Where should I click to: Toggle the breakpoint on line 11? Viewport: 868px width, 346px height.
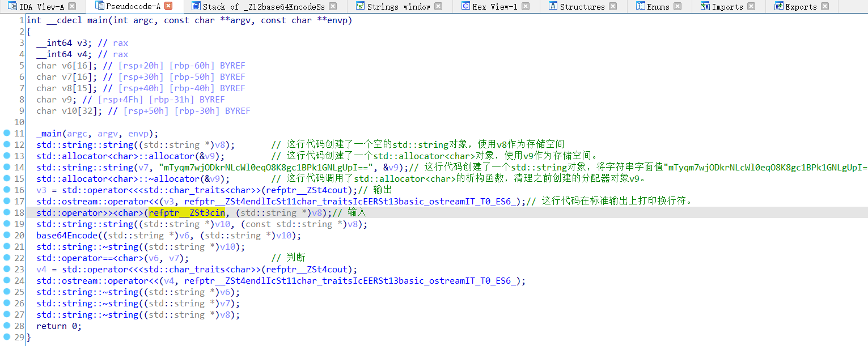pyautogui.click(x=6, y=133)
